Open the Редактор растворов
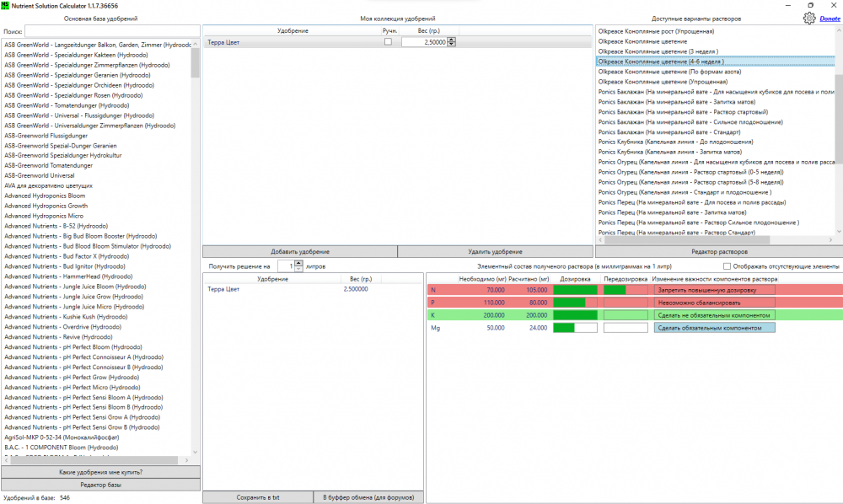The height and width of the screenshot is (504, 843). (719, 251)
